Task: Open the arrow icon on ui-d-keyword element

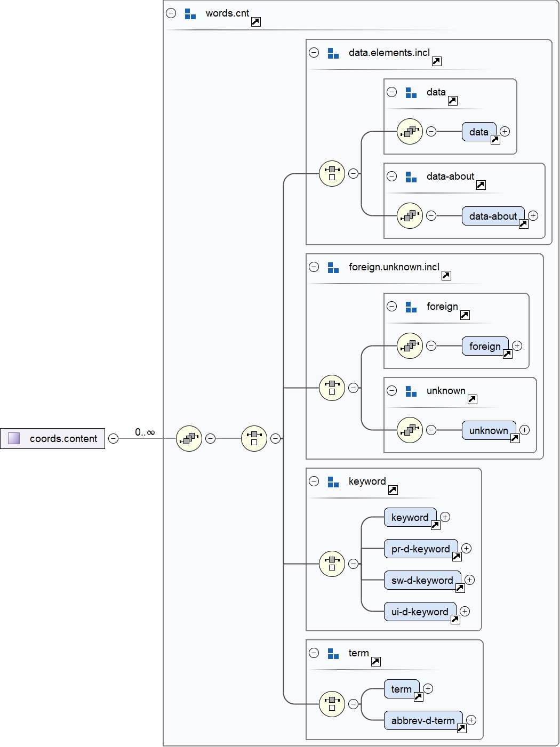Action: pos(455,619)
